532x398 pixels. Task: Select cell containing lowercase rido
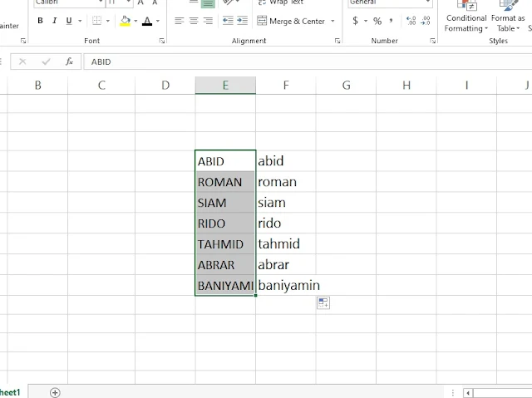pos(286,224)
